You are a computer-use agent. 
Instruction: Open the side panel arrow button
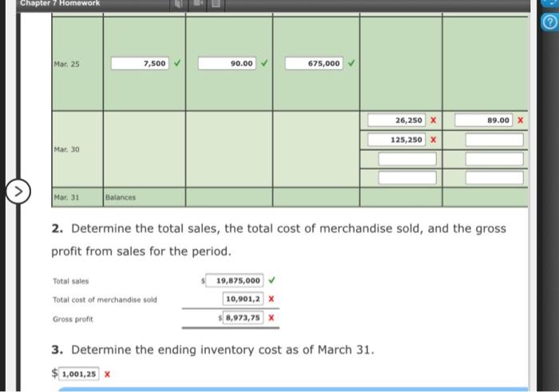point(18,192)
